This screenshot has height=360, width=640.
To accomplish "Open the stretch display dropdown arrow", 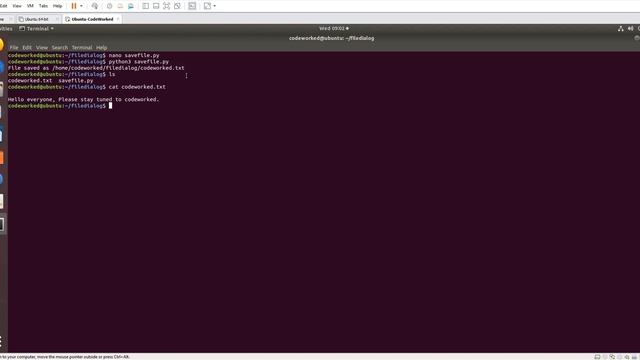I will point(215,6).
